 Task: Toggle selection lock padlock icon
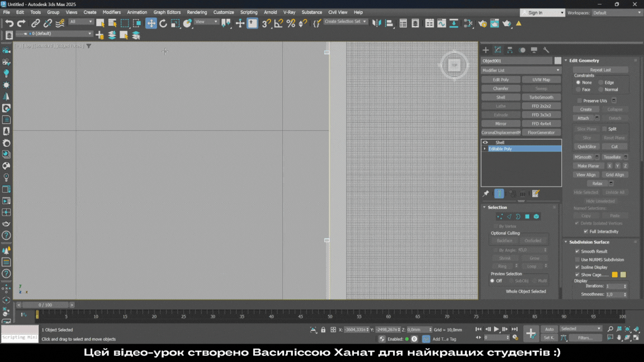(x=323, y=330)
